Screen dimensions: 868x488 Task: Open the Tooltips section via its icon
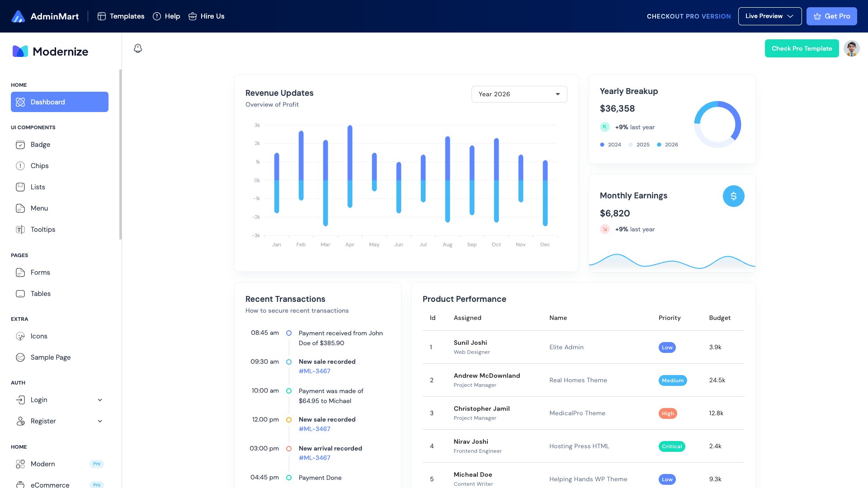20,230
